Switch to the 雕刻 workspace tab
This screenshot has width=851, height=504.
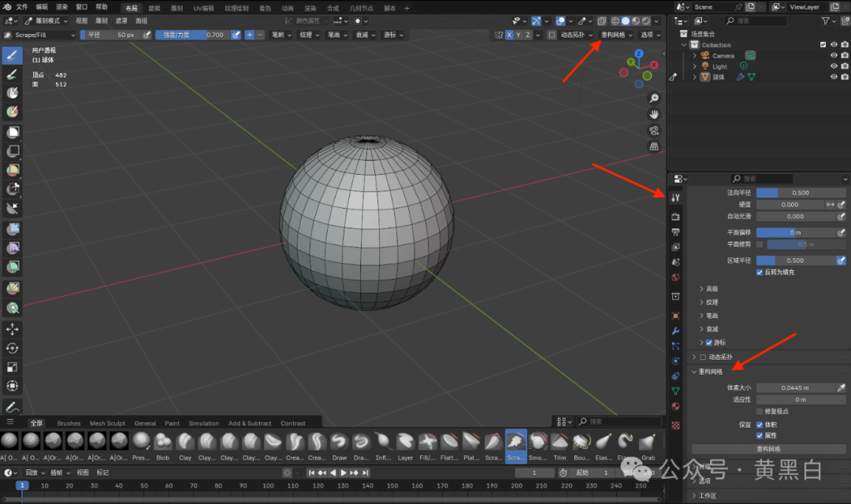pos(177,8)
